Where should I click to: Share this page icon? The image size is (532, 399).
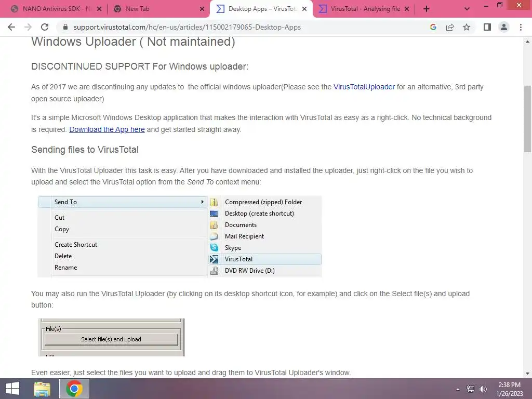click(x=450, y=27)
